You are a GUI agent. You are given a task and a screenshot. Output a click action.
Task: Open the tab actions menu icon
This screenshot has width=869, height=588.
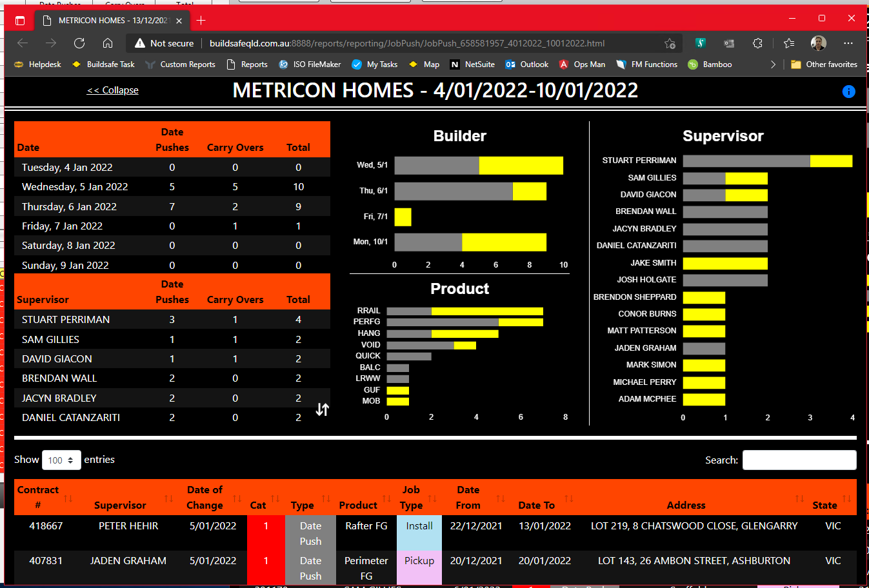coord(20,21)
